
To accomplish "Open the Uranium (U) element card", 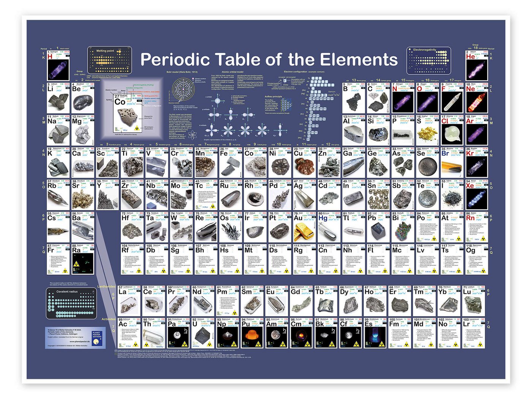I will click(x=203, y=333).
